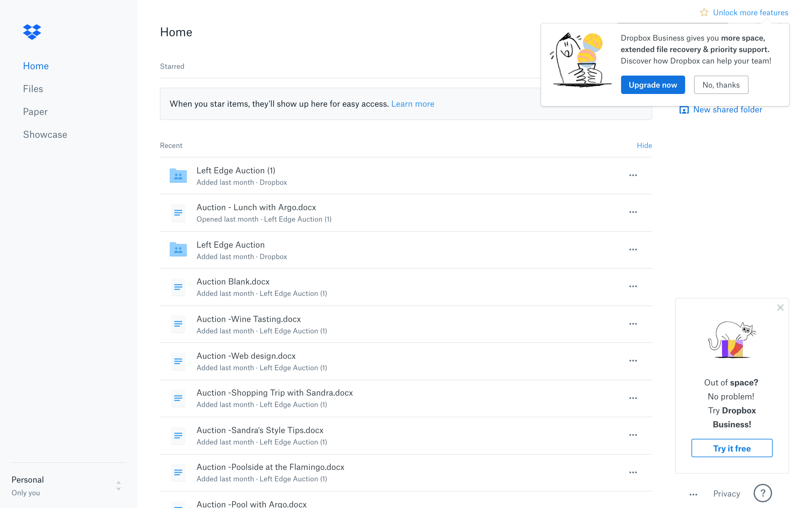Open more options for Auction -Poolside at the Flamingo.docx
The image size is (812, 508).
pos(633,472)
